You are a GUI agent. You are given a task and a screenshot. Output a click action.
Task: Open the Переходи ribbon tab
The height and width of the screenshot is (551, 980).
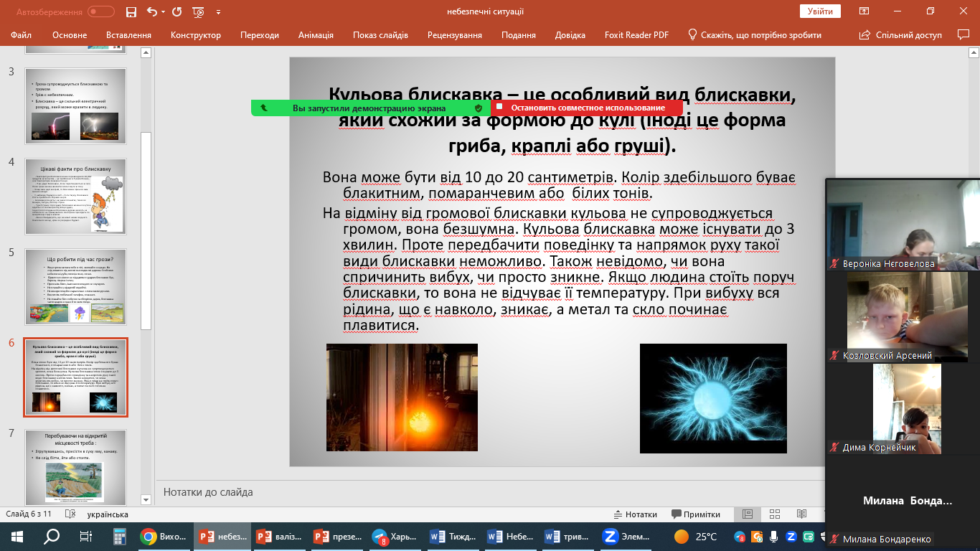coord(260,35)
